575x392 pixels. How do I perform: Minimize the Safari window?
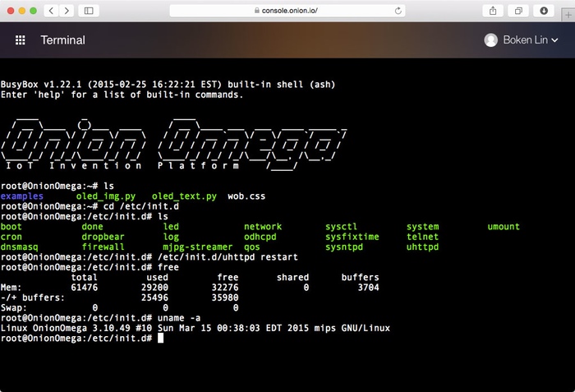22,11
